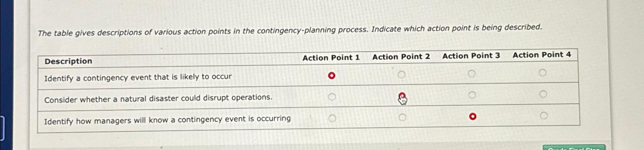Screen dimensions: 644x150
Task: Click the Action Point 2 column header
Action: point(401,57)
